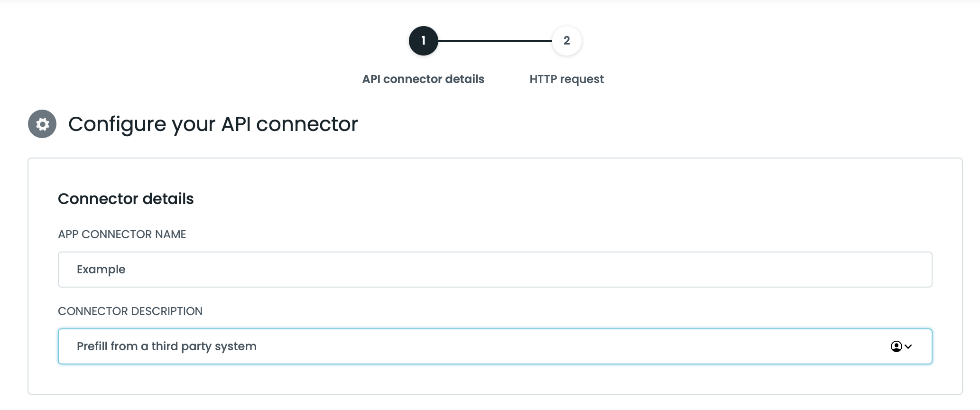Click the word 'connector' in the main title
The image size is (980, 410).
(307, 124)
